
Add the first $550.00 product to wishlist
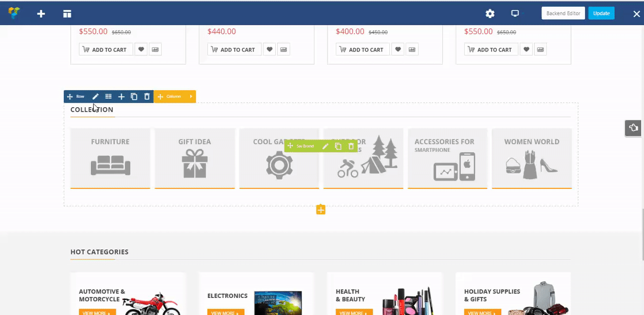point(141,49)
